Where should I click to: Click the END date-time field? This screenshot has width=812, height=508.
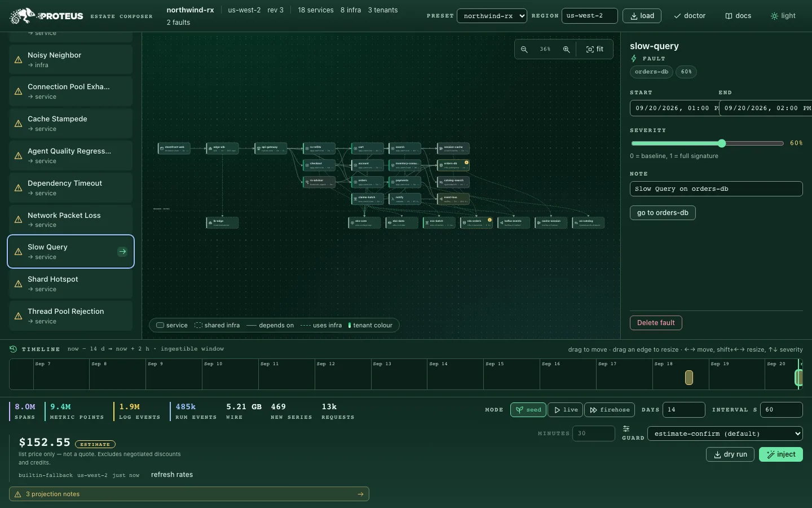[x=765, y=108]
